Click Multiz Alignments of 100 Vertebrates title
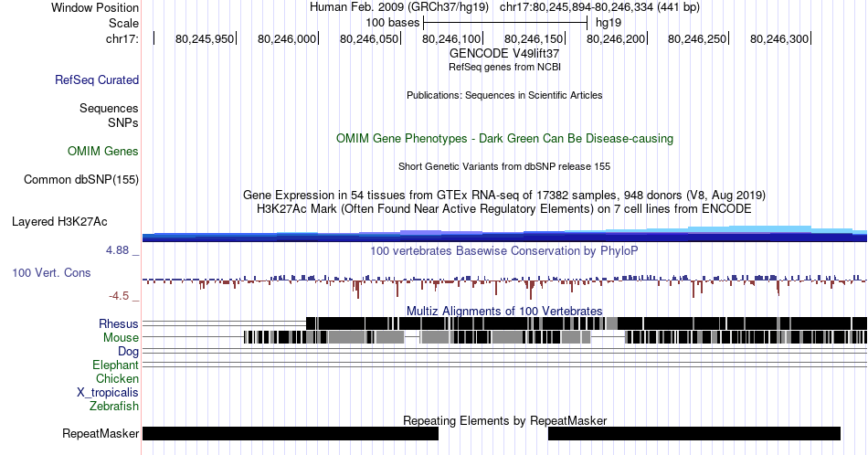This screenshot has width=868, height=455. tap(504, 311)
